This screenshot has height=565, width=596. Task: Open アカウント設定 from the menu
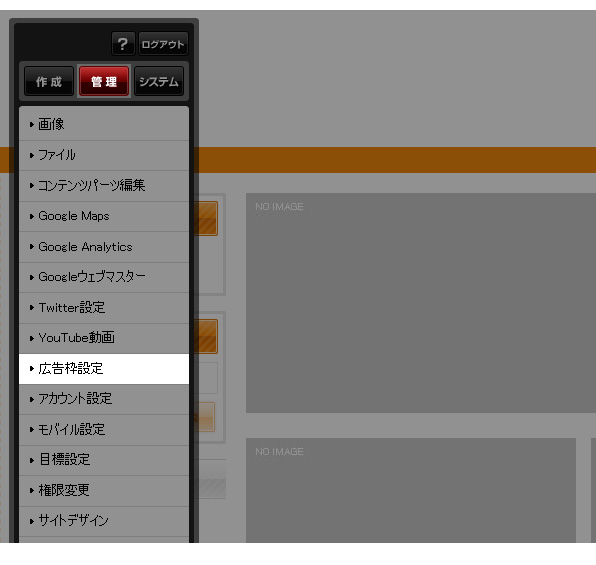[104, 399]
